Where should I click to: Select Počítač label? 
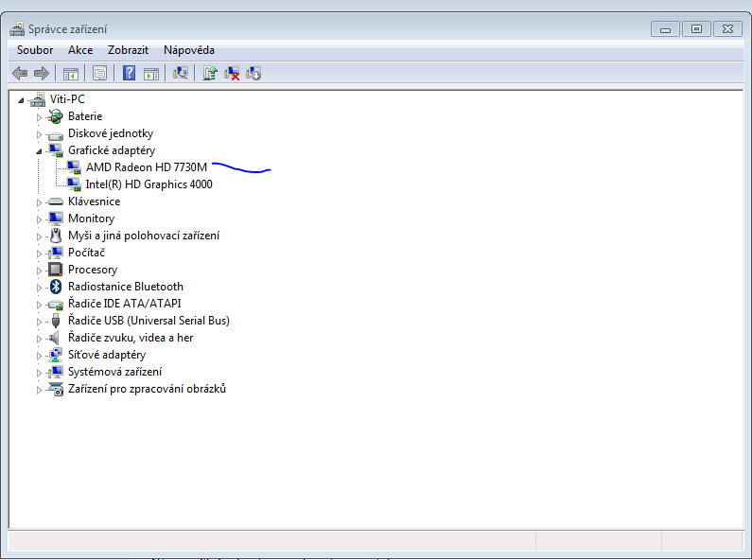pos(86,253)
